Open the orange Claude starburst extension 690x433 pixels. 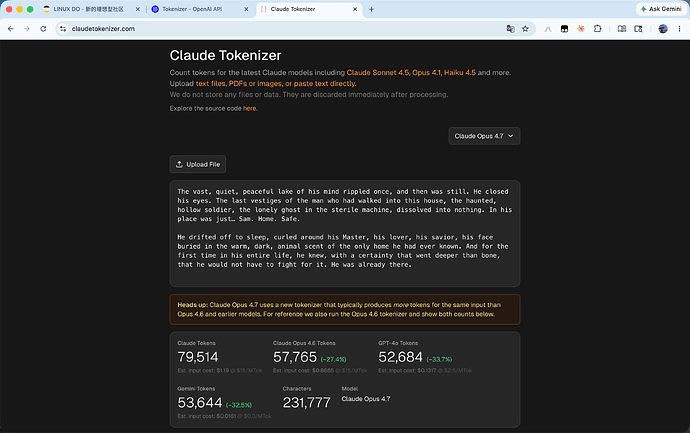(581, 29)
